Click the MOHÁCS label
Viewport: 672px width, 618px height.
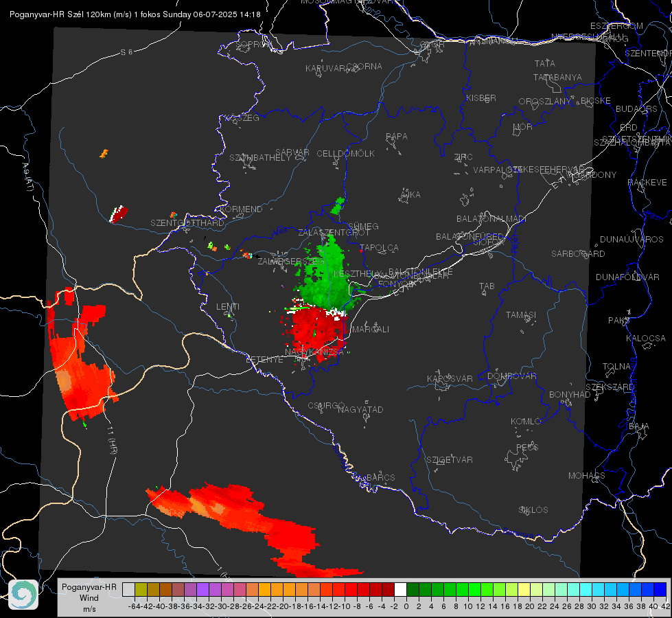(x=586, y=476)
